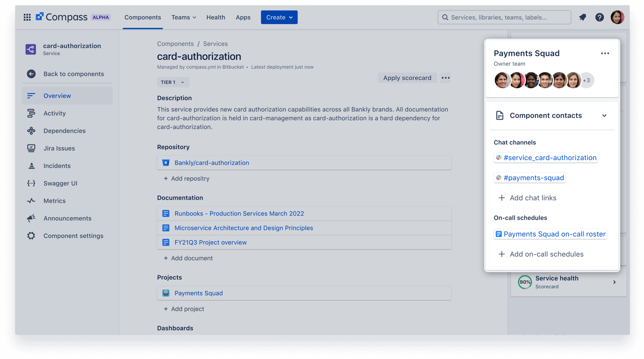Open the help question mark icon
Screen dimensions: 644x359
[x=599, y=17]
